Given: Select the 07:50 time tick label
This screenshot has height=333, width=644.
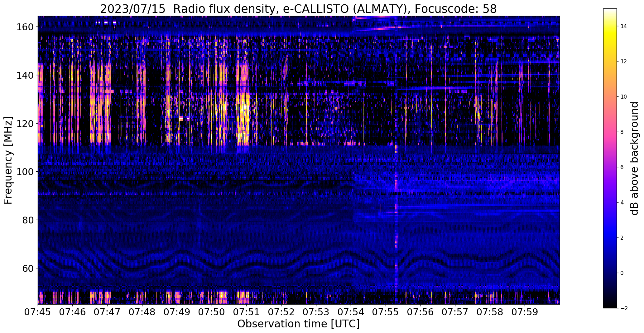Looking at the screenshot, I should [x=212, y=312].
